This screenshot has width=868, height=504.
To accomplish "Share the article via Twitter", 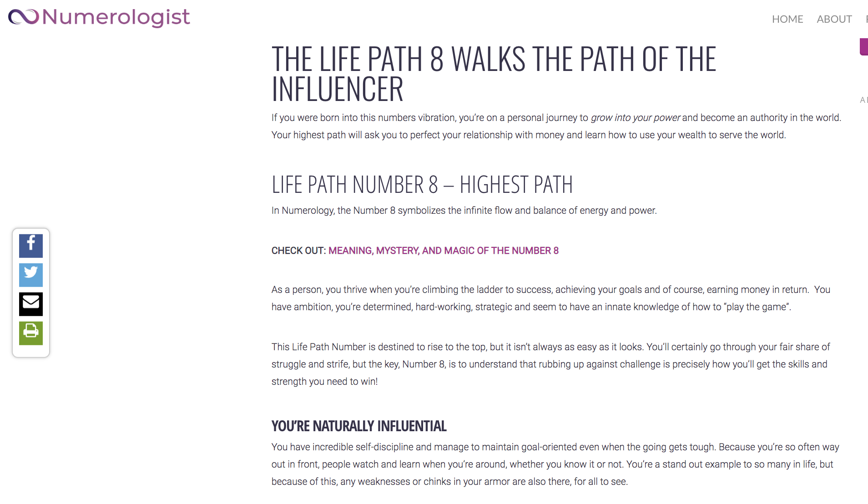I will tap(30, 275).
